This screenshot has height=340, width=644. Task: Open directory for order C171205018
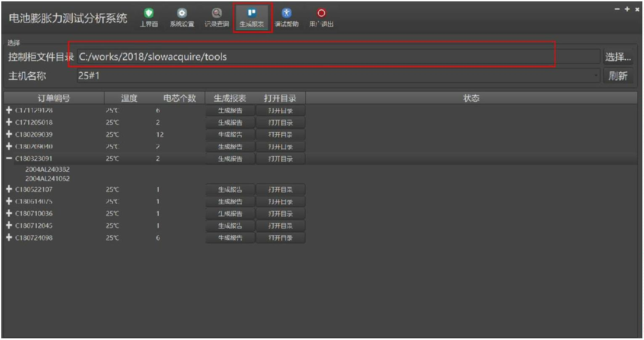281,122
